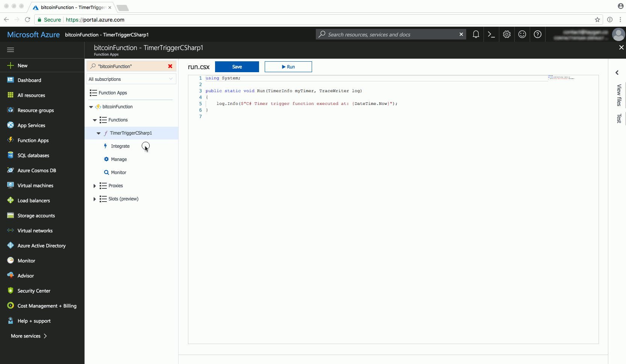626x364 pixels.
Task: Expand the Slots (preview) node
Action: pos(94,199)
